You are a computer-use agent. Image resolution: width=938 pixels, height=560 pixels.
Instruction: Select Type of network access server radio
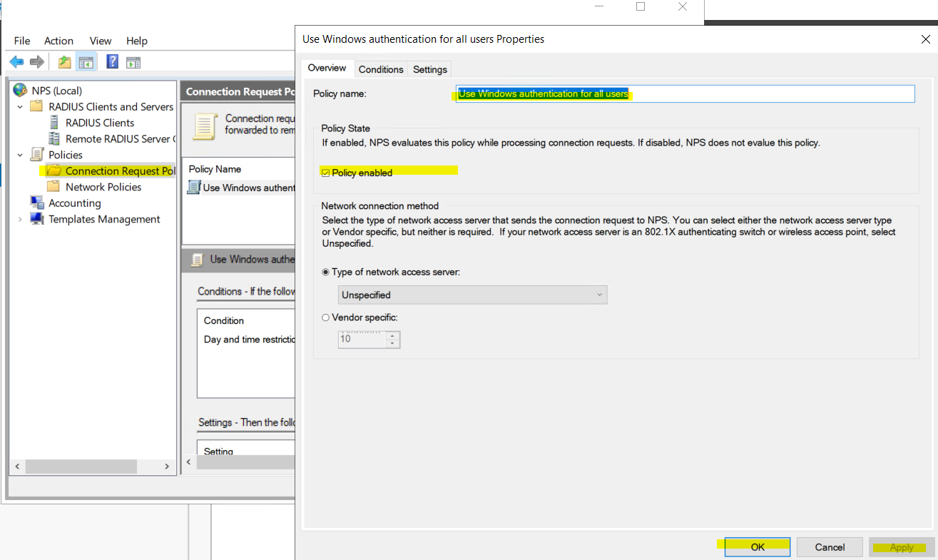point(326,272)
